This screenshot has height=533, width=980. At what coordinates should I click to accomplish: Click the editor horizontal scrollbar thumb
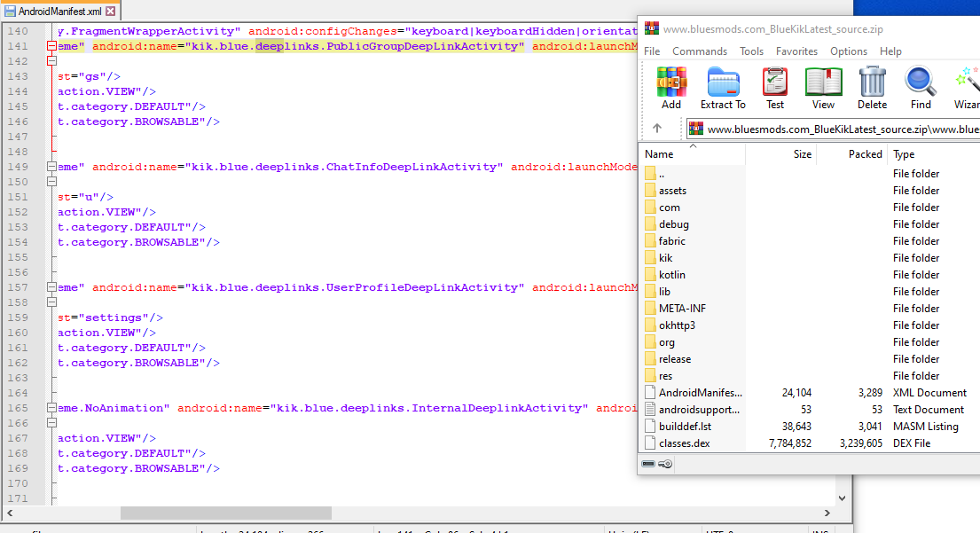tap(225, 513)
